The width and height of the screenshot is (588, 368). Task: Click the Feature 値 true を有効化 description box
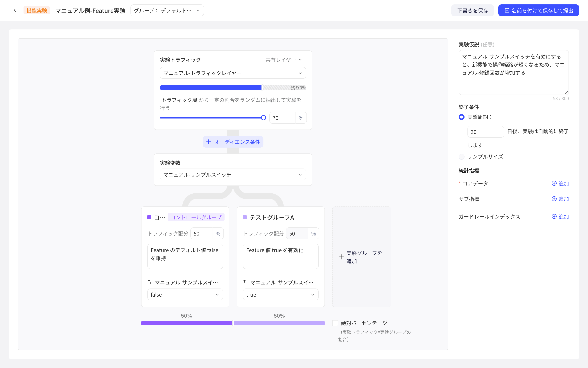(x=280, y=256)
